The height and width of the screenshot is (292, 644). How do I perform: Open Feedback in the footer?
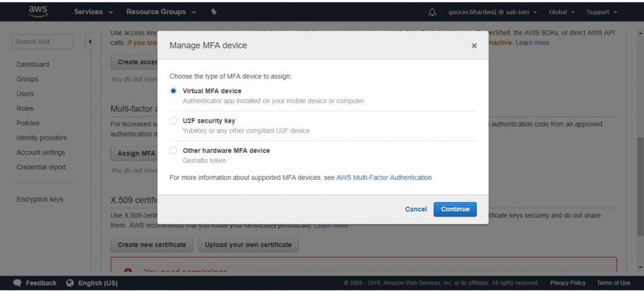(41, 283)
